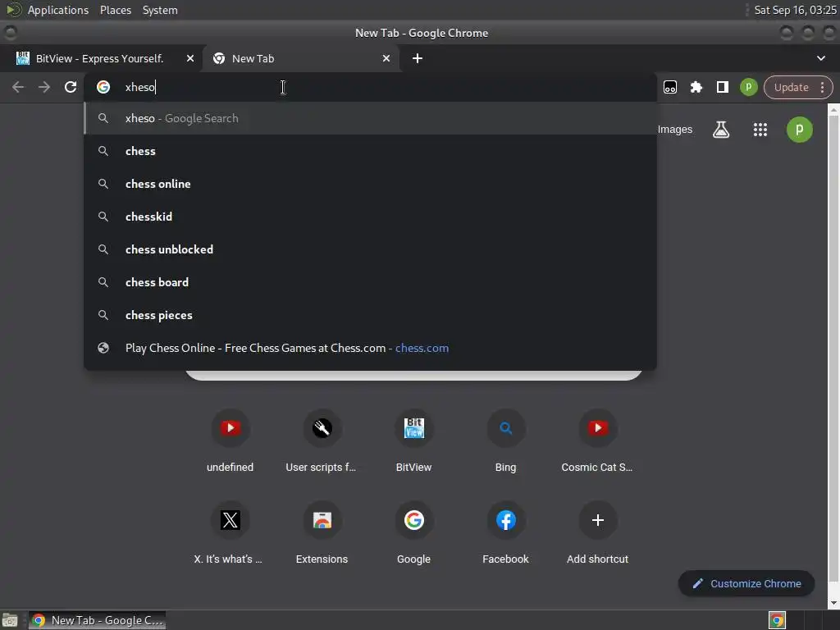Select the 'chess pieces' suggestion
Screen dimensions: 840x630
coord(370,315)
